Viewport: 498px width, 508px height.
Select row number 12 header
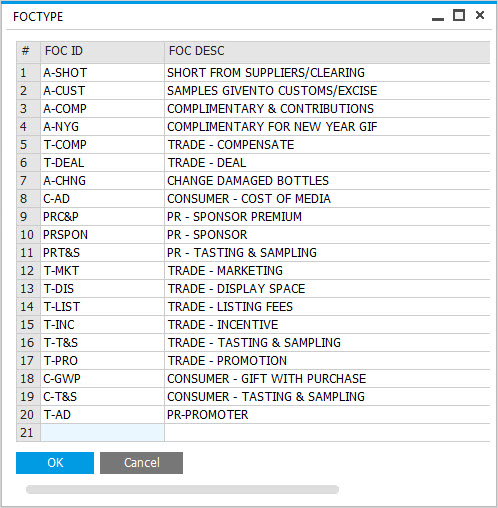(28, 271)
